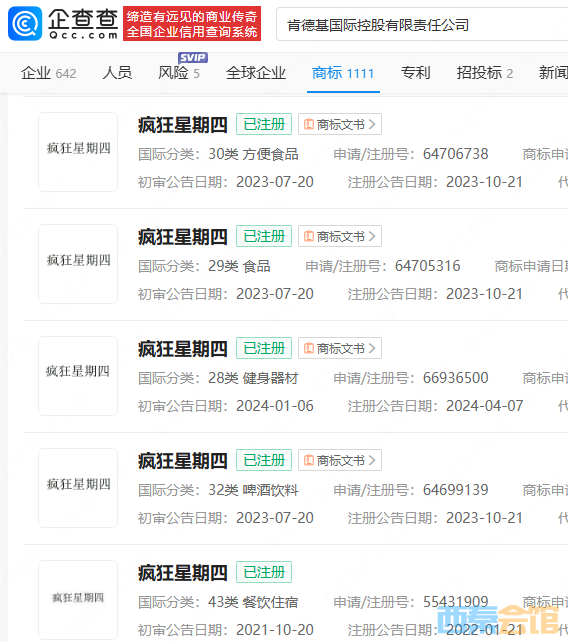This screenshot has height=642, width=568.
Task: Click the red slogan banner in header
Action: coord(192,23)
